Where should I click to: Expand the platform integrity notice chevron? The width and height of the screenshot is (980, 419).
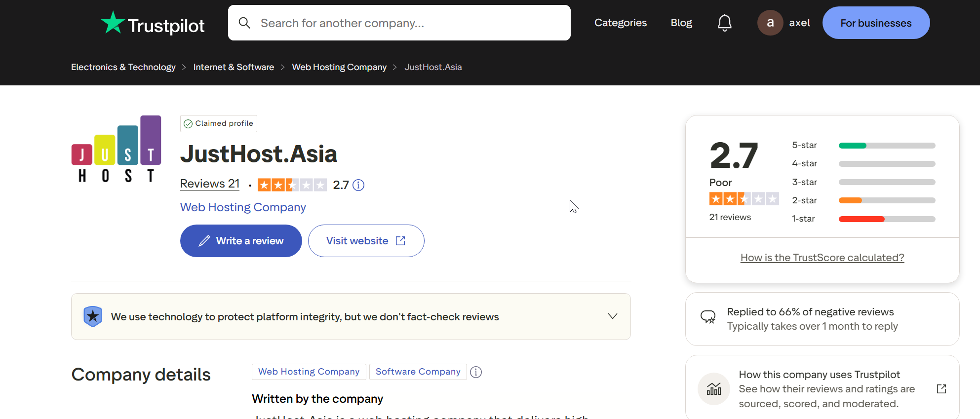[x=613, y=316]
